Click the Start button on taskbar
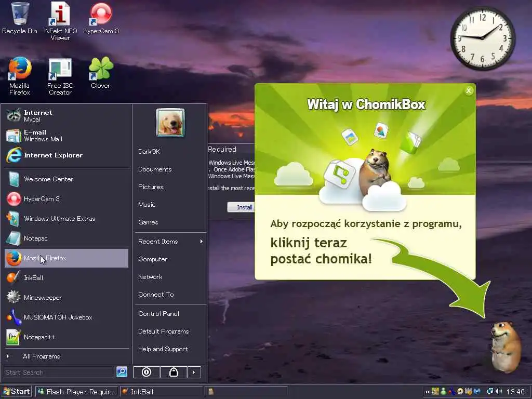This screenshot has height=399, width=532. [16, 392]
